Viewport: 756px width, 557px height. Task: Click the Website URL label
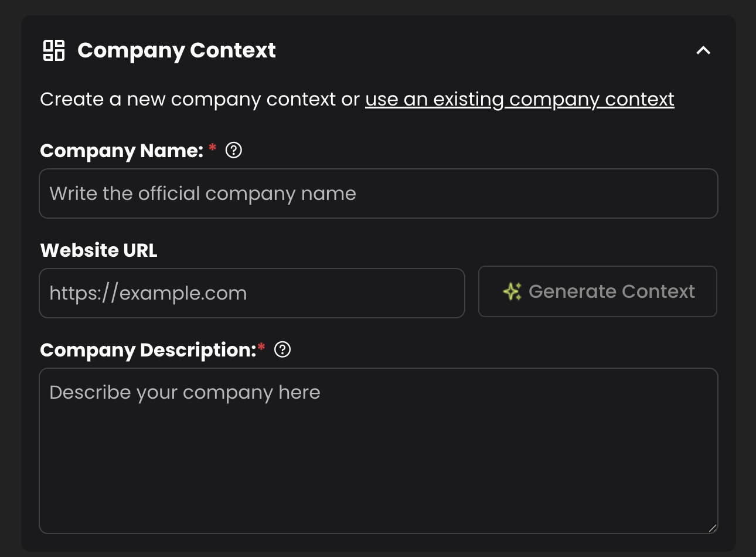(x=98, y=250)
